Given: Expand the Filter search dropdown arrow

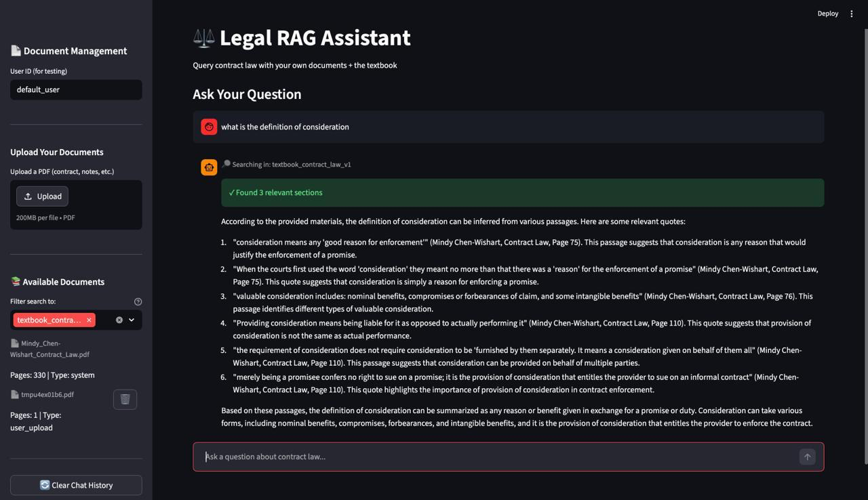Looking at the screenshot, I should coord(132,320).
